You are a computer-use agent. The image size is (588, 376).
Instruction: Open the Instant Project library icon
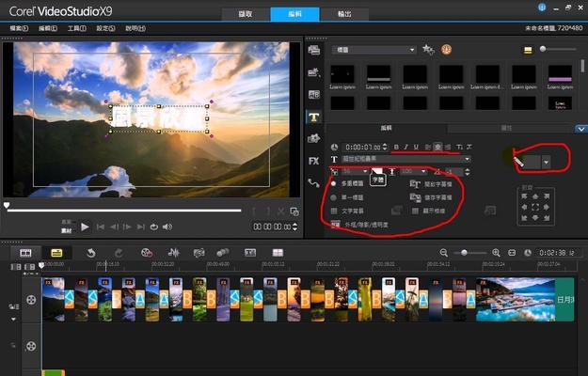[x=314, y=72]
